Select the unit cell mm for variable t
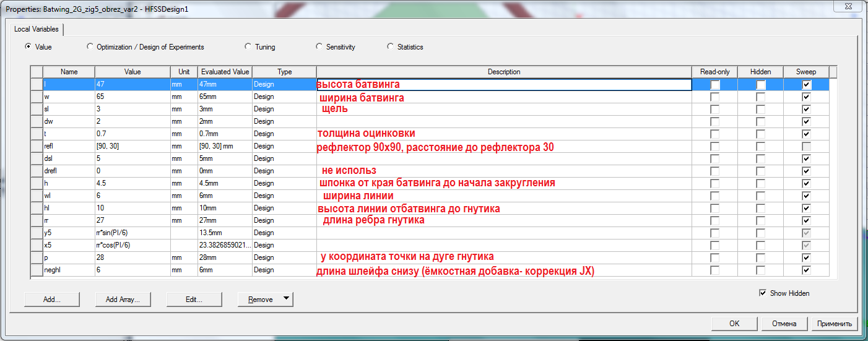 coord(184,134)
